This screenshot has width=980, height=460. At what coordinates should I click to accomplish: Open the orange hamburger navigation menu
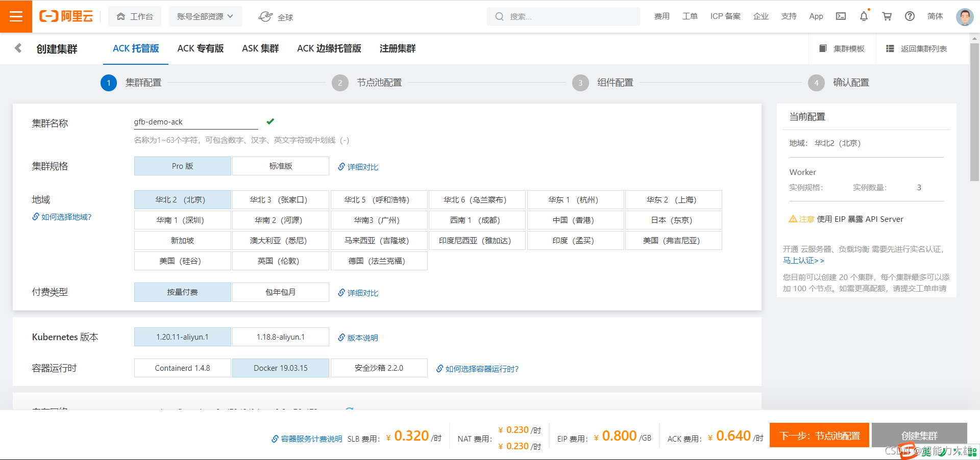(x=16, y=16)
